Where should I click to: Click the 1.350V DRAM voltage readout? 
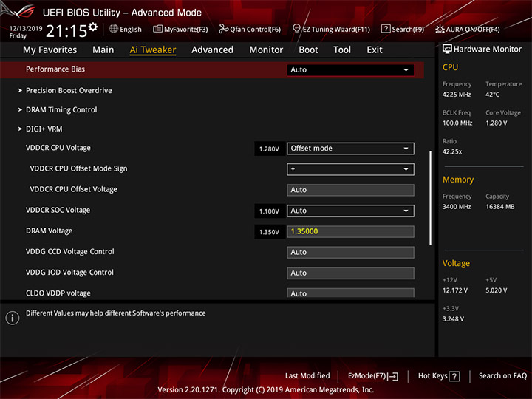click(x=270, y=232)
